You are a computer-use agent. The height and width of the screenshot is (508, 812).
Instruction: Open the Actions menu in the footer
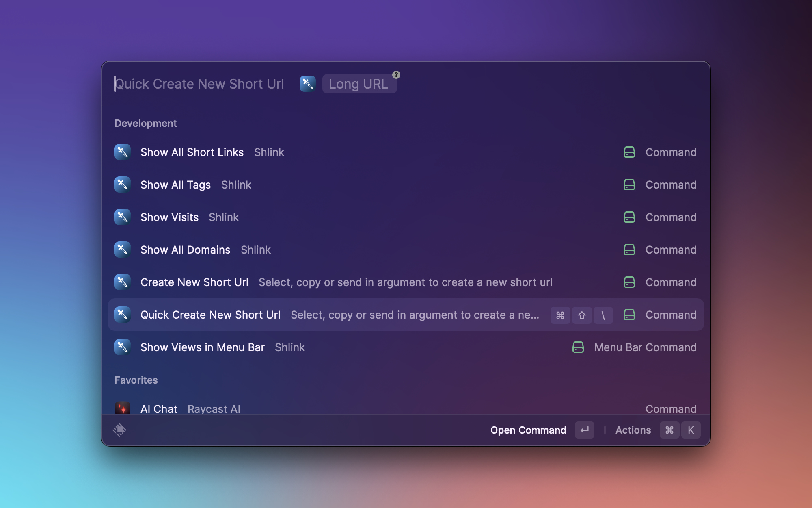(x=633, y=430)
